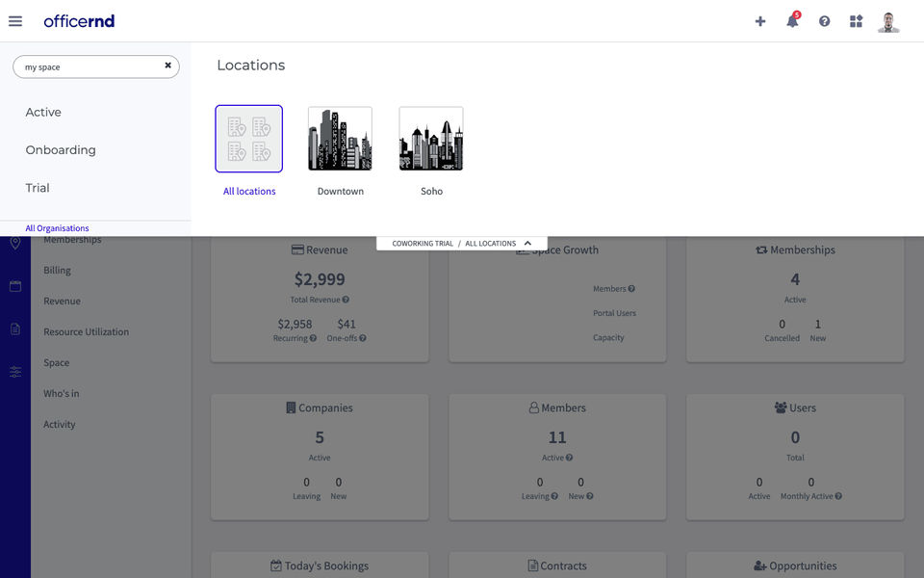Open the notifications bell
The height and width of the screenshot is (578, 924).
pos(792,21)
